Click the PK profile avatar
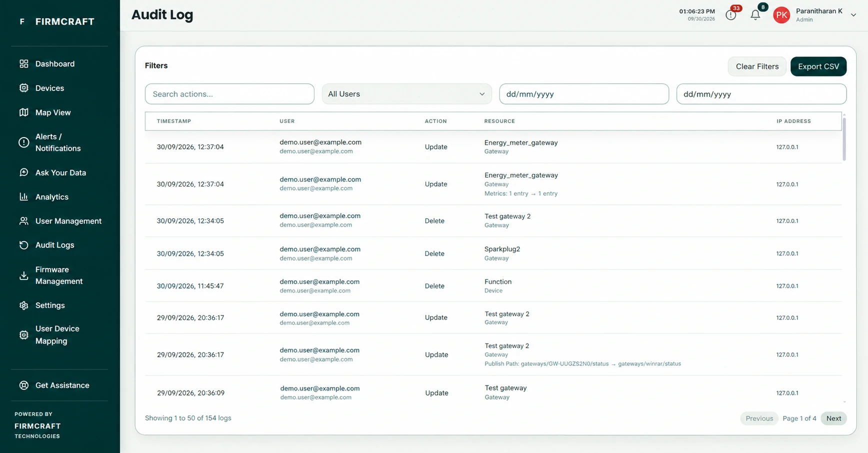Screen dimensions: 868x453 (x=781, y=15)
